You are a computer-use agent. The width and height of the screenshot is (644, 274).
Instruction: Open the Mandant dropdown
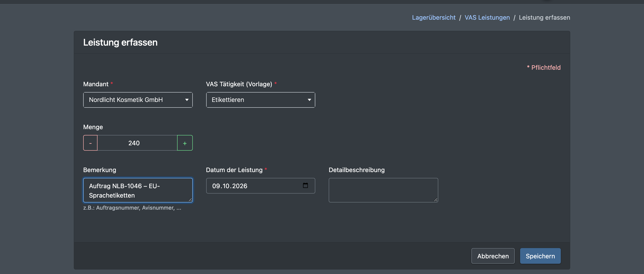coord(138,100)
